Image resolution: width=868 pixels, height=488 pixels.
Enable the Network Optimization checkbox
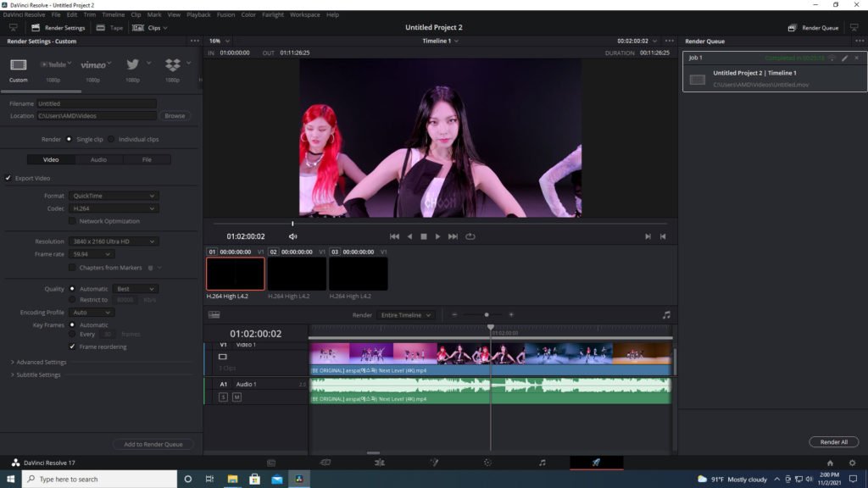click(74, 221)
